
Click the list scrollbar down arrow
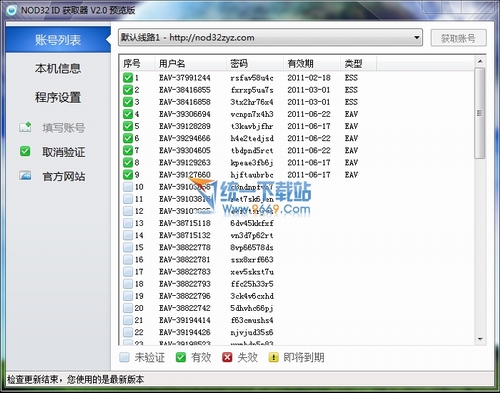pyautogui.click(x=480, y=339)
